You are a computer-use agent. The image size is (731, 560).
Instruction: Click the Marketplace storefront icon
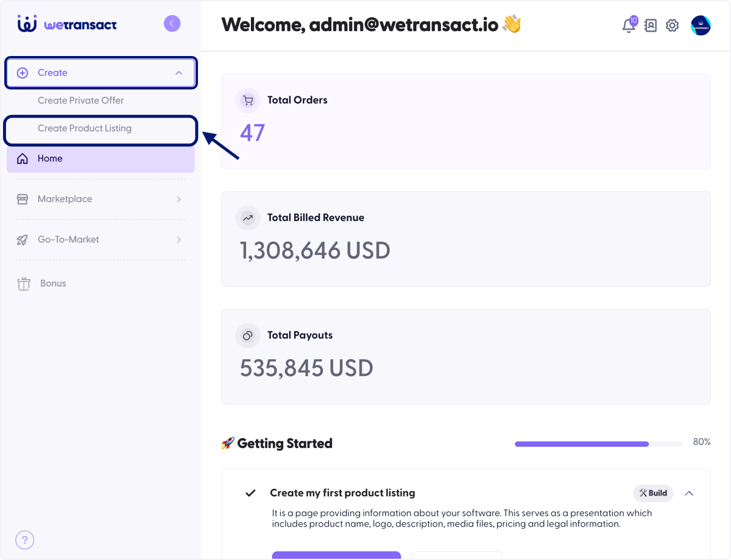(23, 199)
